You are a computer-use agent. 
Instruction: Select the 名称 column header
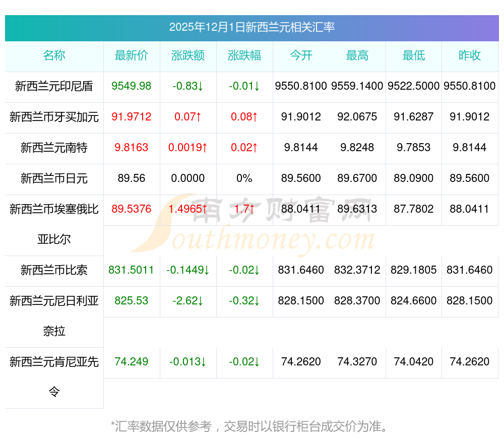pyautogui.click(x=54, y=55)
